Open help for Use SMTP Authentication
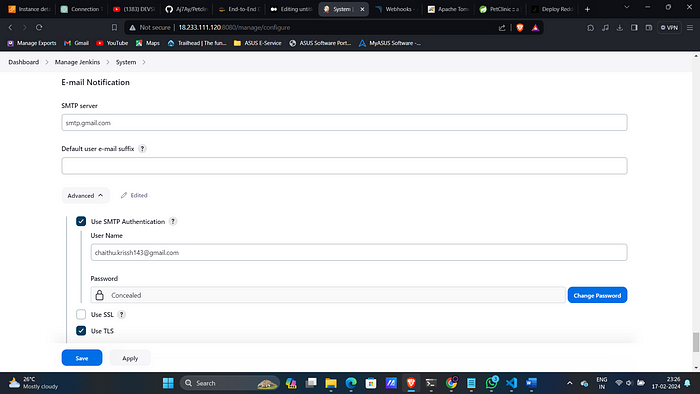The image size is (700, 394). 173,221
